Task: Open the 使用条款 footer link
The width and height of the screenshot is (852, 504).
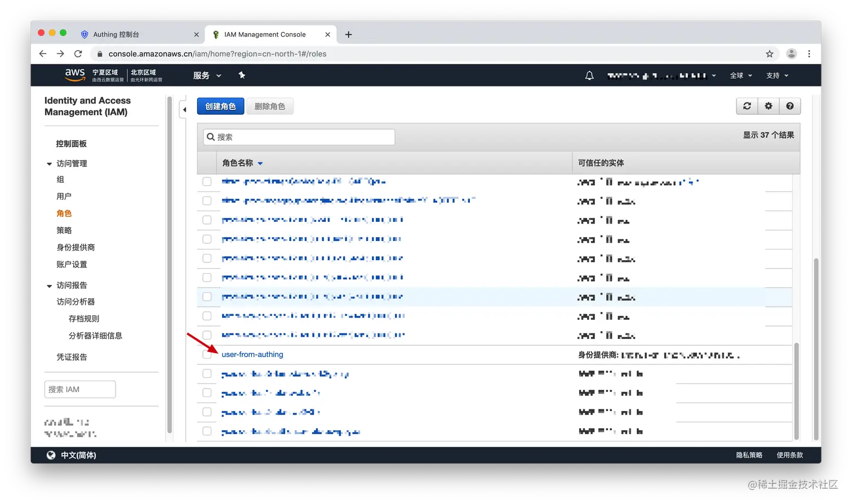Action: pyautogui.click(x=790, y=455)
